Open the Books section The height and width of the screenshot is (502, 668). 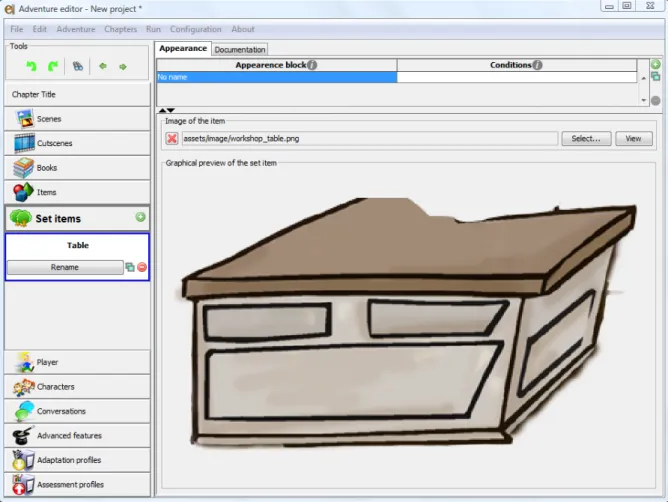[77, 168]
